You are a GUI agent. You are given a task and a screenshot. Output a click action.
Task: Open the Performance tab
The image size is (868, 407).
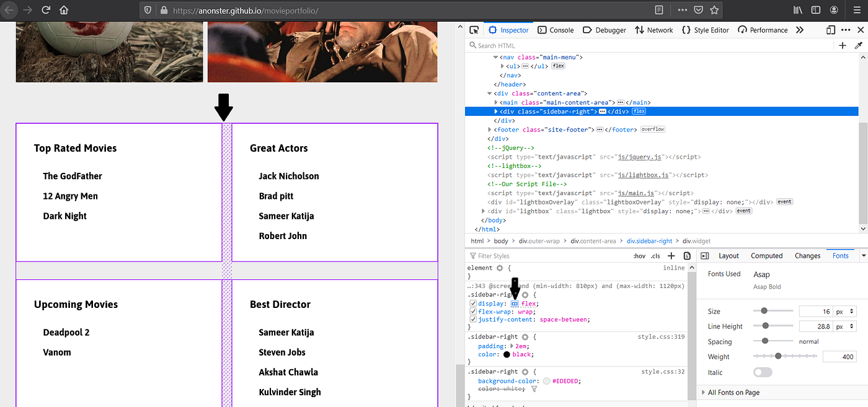763,30
